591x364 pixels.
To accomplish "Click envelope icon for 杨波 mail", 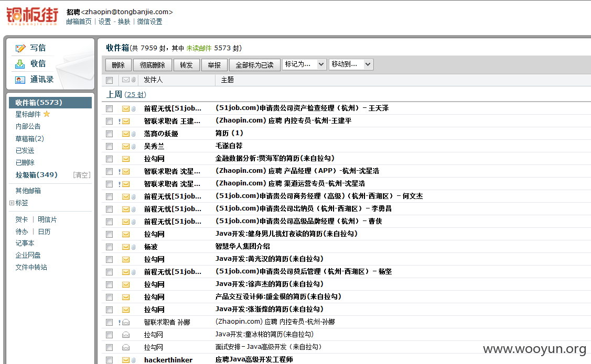I will [x=126, y=247].
